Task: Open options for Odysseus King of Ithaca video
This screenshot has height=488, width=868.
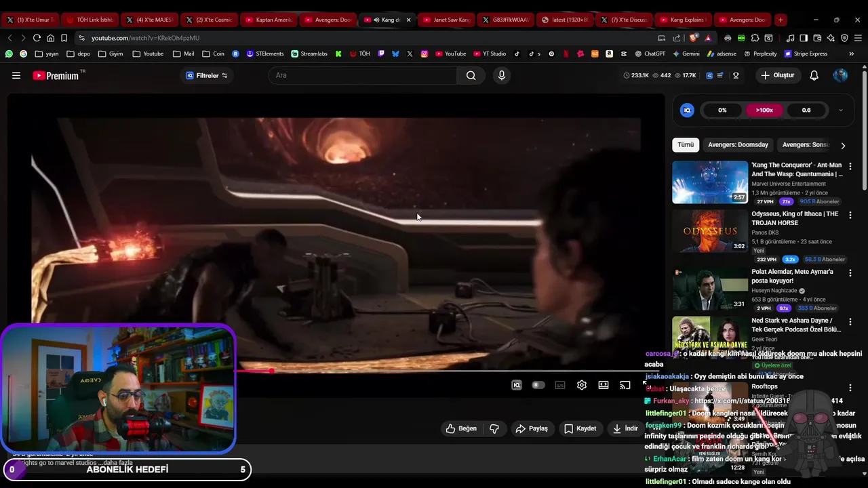Action: [850, 215]
